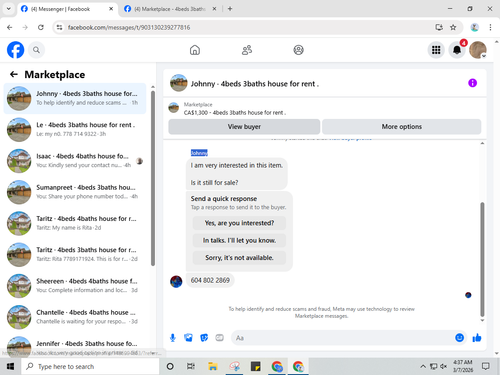Viewport: 500px width, 375px height.
Task: Open the Chrome three-dot menu
Action: coord(490,27)
